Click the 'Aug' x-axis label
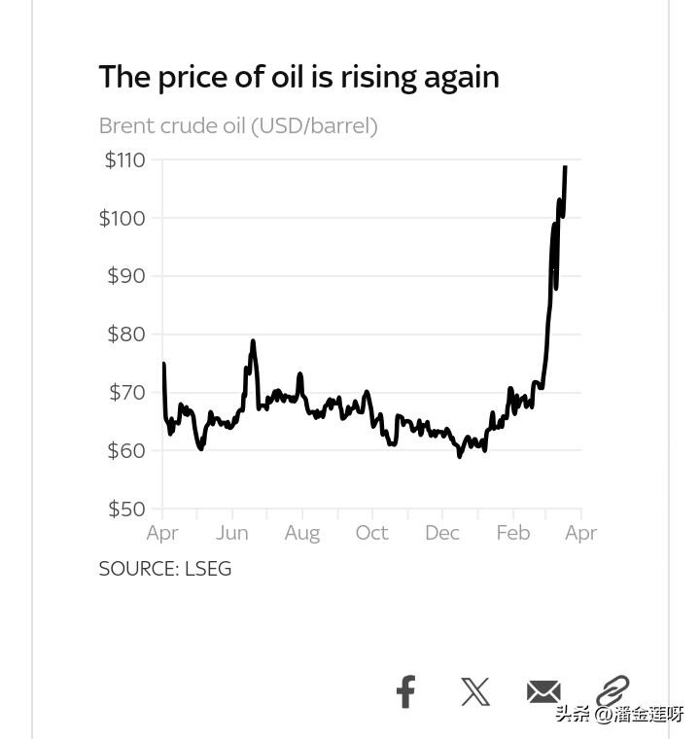Viewport: 700px width, 739px height. (302, 533)
